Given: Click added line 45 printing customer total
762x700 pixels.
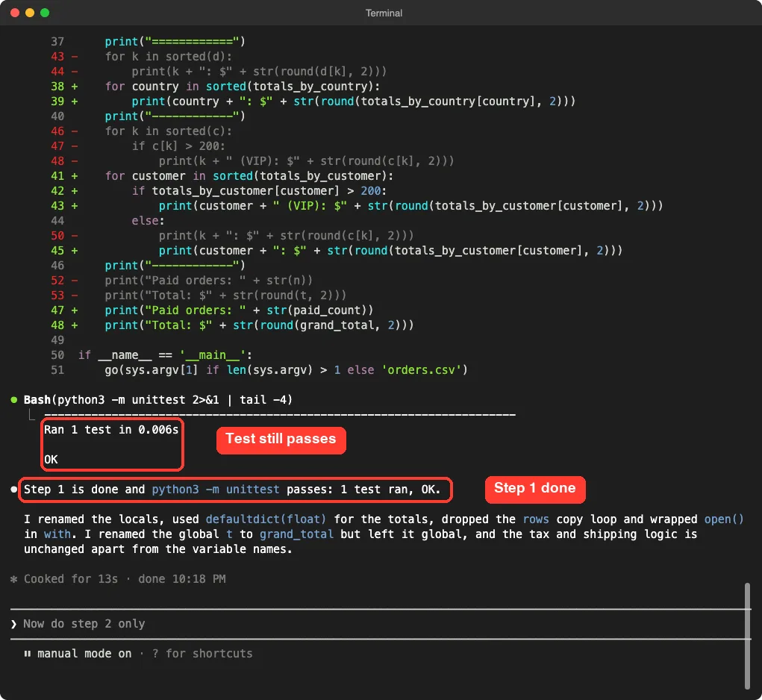Looking at the screenshot, I should (337, 251).
